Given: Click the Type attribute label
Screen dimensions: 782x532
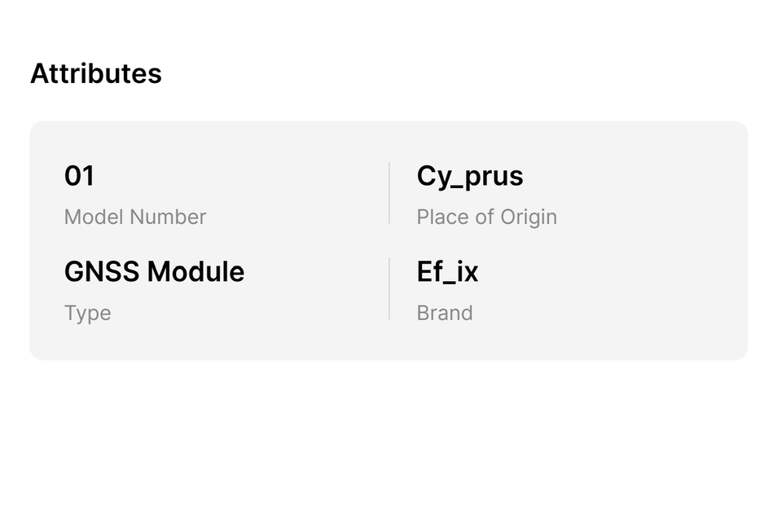Looking at the screenshot, I should click(x=87, y=313).
